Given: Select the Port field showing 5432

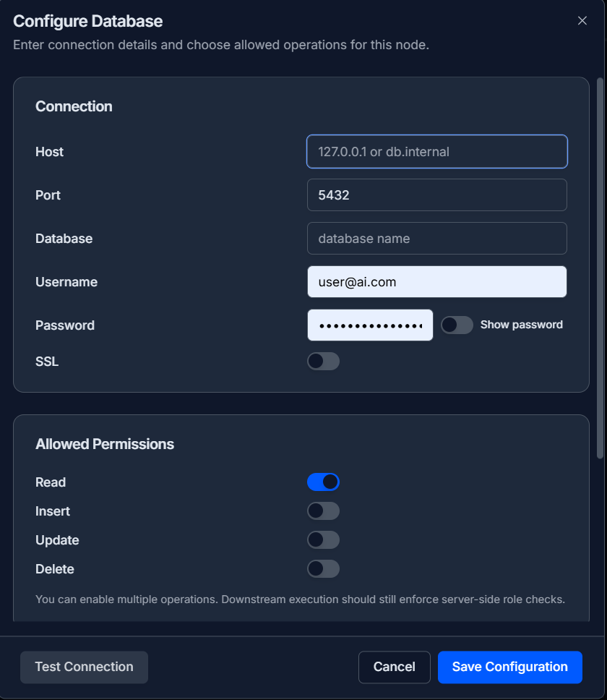Looking at the screenshot, I should pyautogui.click(x=436, y=195).
